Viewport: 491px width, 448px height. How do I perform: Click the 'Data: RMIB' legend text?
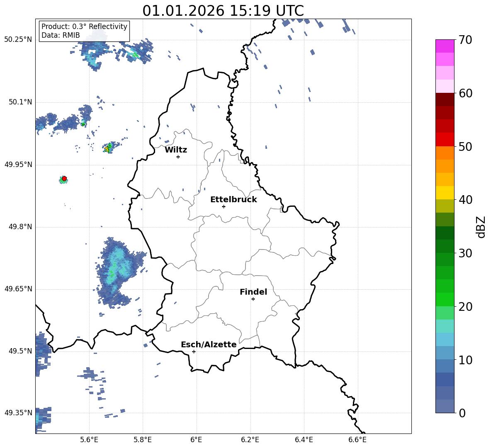click(x=61, y=35)
